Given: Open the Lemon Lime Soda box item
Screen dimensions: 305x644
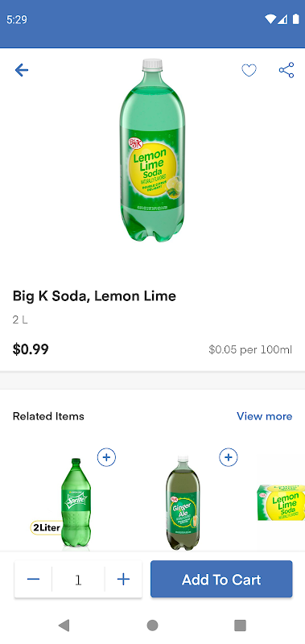Looking at the screenshot, I should coord(281,502).
